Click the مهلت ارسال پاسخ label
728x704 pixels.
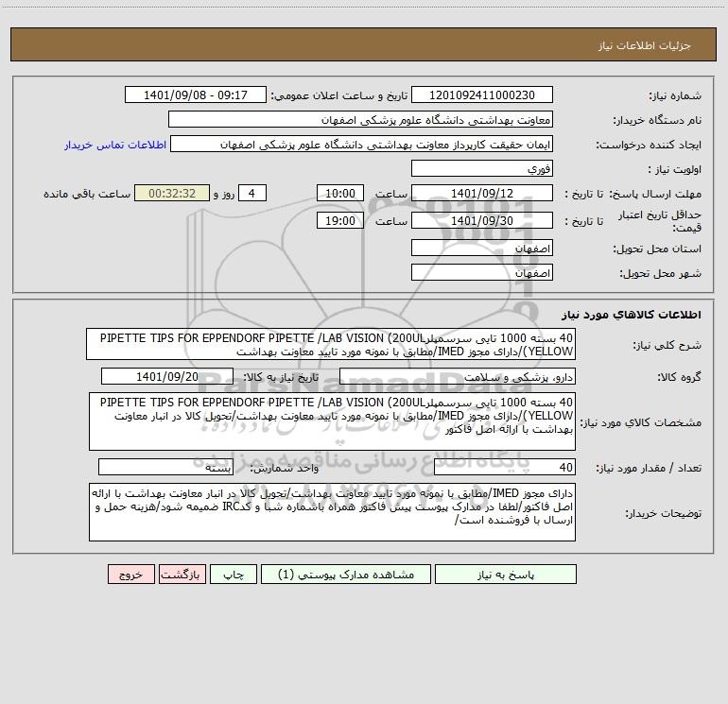655,194
